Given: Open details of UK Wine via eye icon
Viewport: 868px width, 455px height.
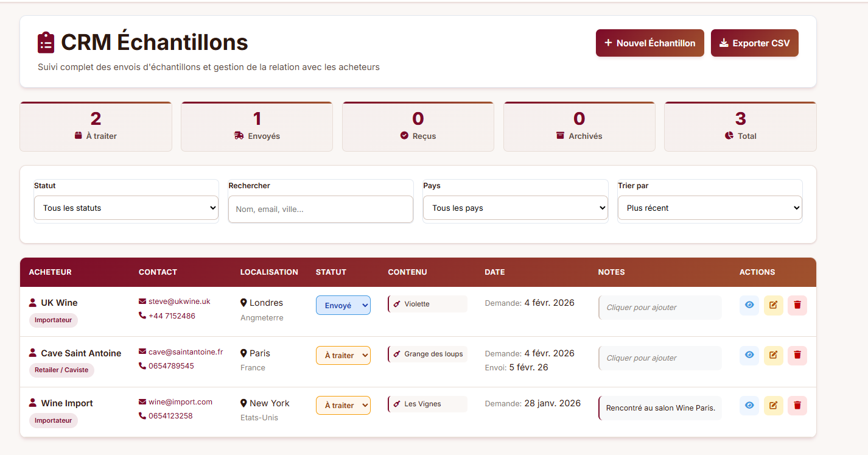Looking at the screenshot, I should pos(749,305).
